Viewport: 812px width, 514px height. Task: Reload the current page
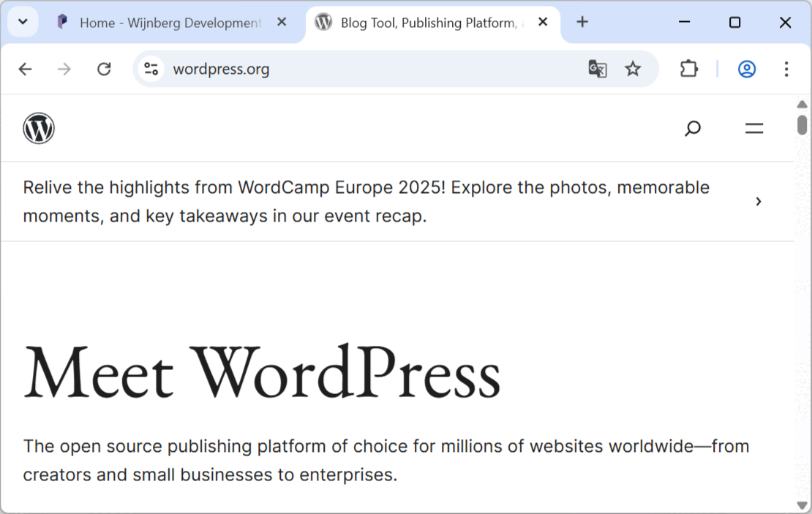[104, 69]
